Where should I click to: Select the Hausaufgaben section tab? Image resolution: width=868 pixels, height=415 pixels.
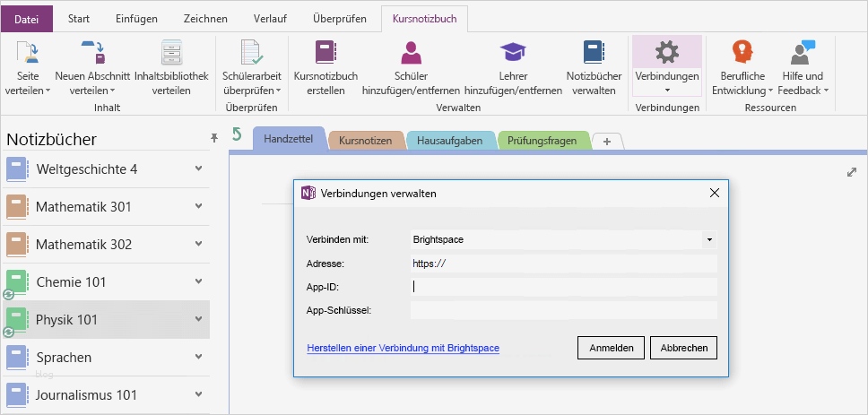[x=449, y=141]
